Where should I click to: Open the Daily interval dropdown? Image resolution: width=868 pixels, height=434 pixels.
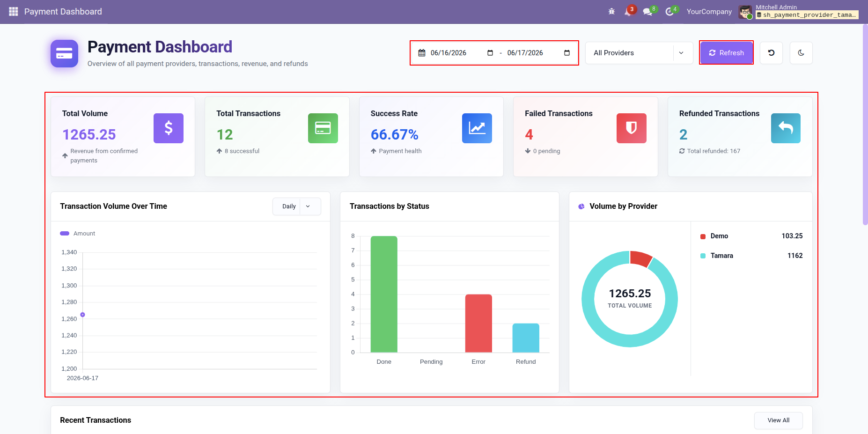point(297,206)
